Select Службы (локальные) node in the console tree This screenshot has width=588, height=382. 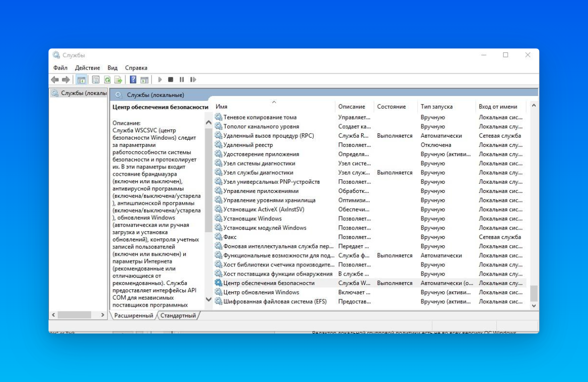point(79,93)
